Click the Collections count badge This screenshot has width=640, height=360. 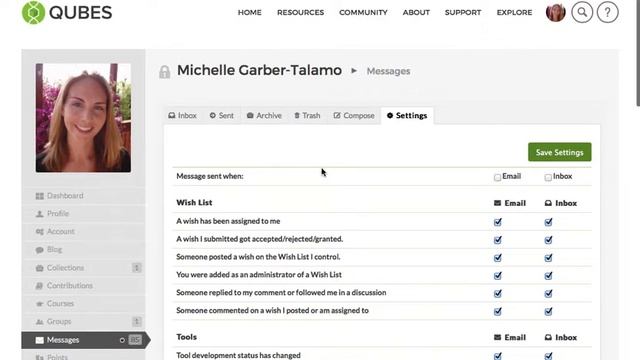coord(137,268)
